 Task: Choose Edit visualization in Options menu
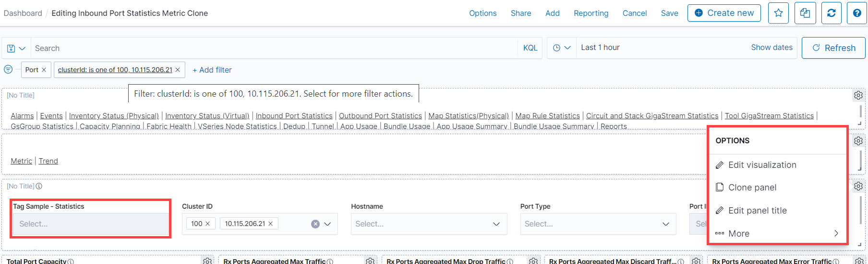pos(762,165)
